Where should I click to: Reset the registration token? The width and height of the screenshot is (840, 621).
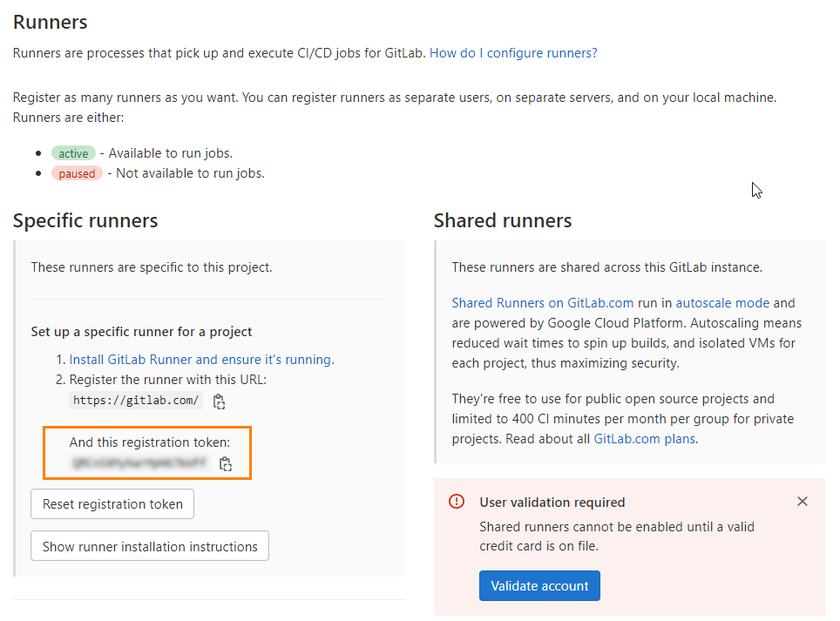click(x=112, y=503)
